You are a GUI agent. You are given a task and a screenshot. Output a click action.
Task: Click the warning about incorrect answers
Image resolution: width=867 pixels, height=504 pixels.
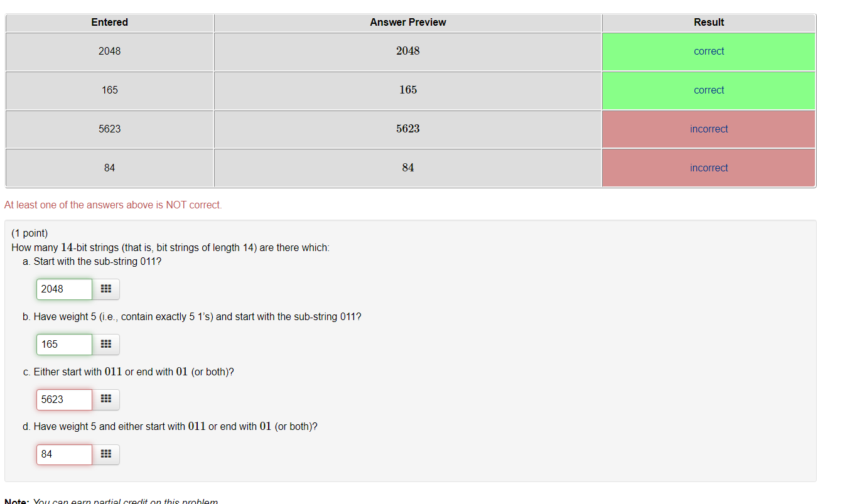[113, 205]
